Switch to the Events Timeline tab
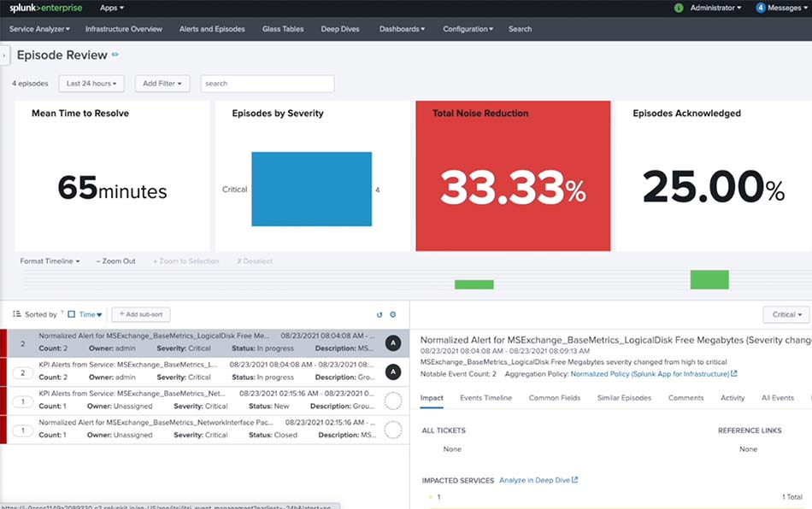The image size is (812, 509). tap(485, 398)
